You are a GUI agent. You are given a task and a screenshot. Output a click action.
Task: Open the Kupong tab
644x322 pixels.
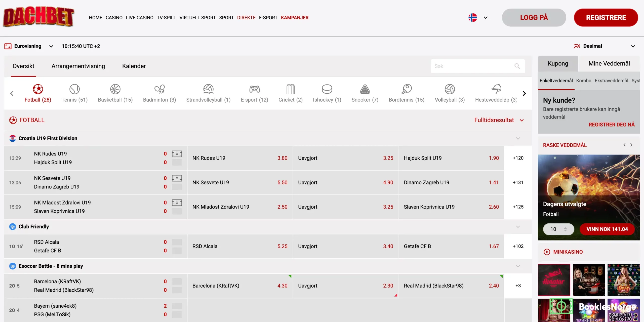558,64
